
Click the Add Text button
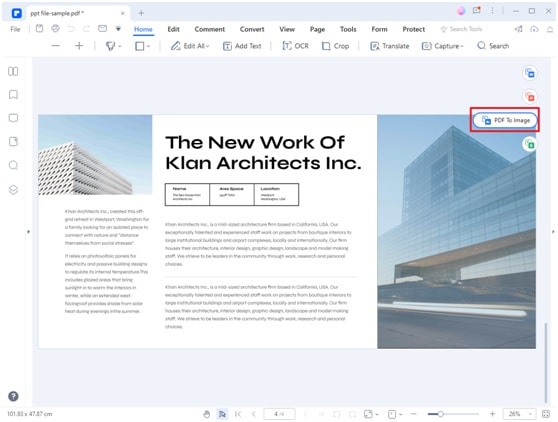(x=242, y=46)
